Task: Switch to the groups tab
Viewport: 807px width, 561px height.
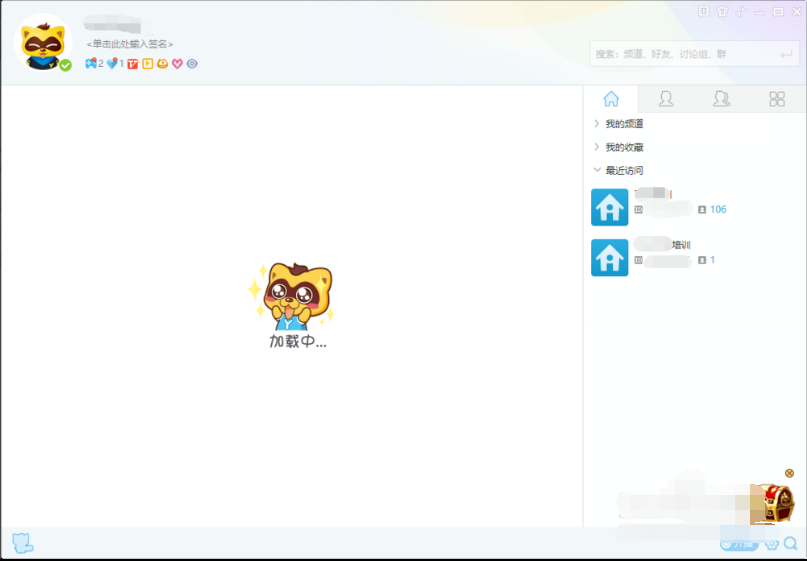Action: 721,99
